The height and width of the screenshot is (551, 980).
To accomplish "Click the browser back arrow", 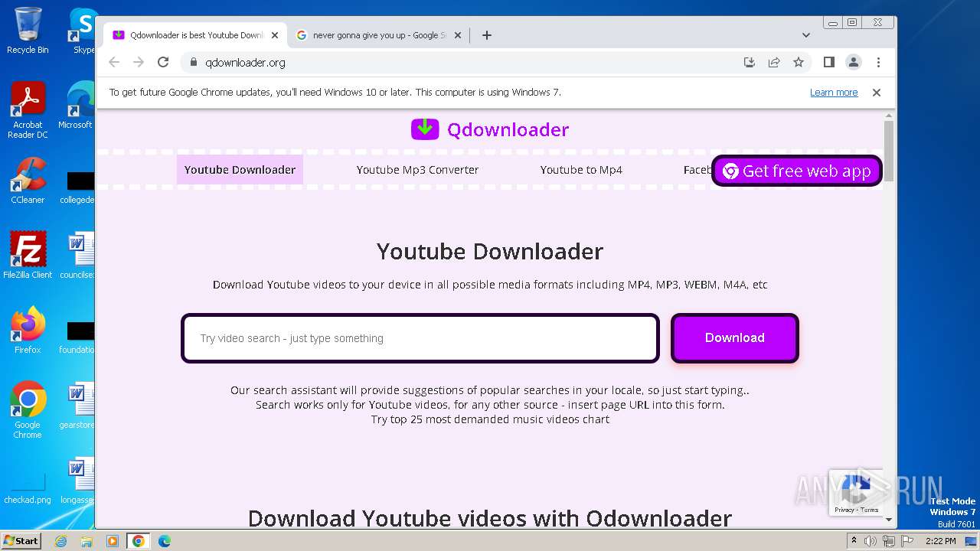I will (x=114, y=62).
